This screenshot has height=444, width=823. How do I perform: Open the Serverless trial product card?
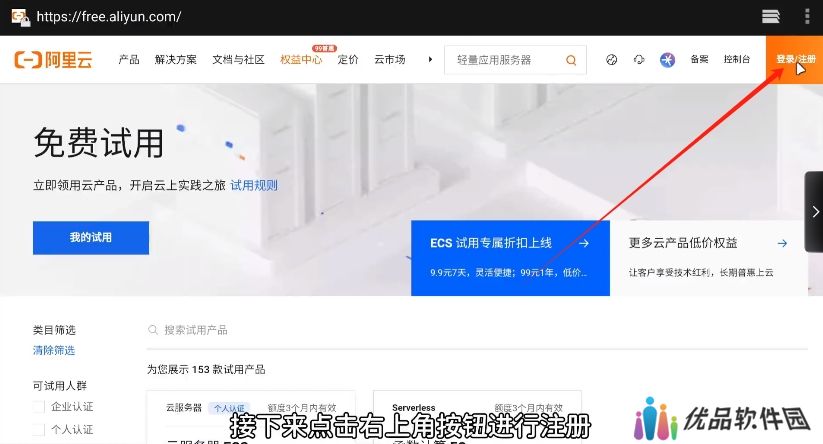477,417
